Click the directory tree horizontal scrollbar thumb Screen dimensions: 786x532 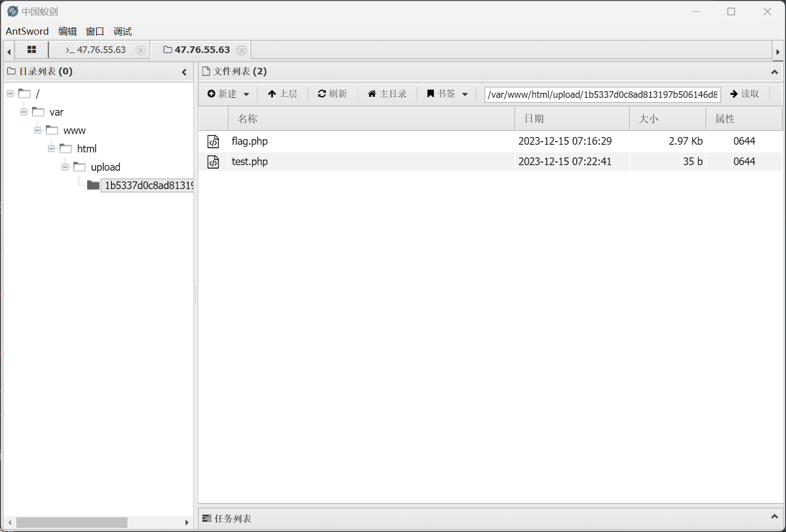pos(72,522)
